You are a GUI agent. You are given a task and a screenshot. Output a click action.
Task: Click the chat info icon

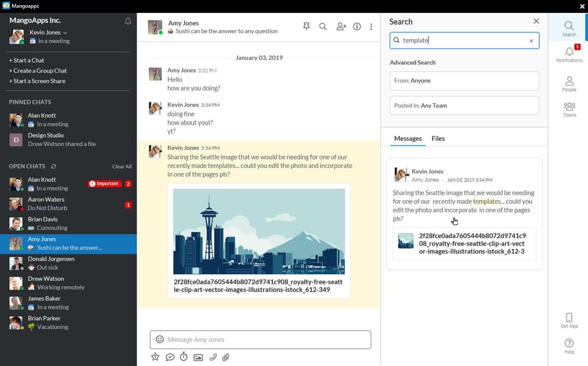(x=357, y=27)
